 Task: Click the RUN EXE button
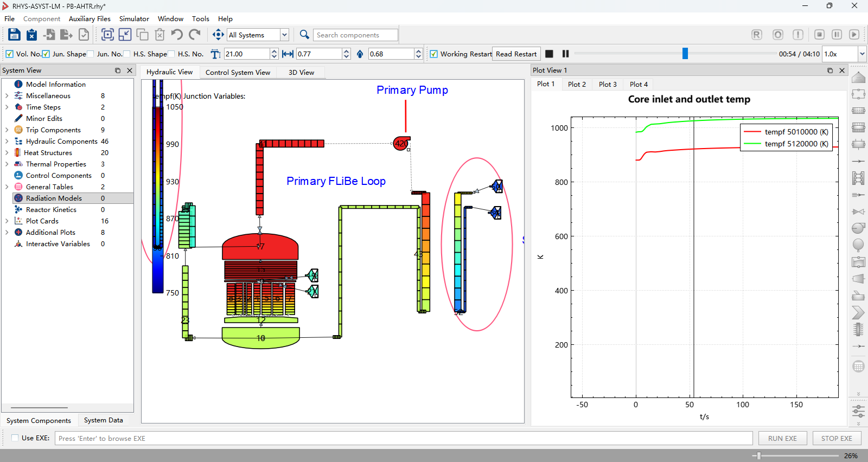tap(782, 438)
